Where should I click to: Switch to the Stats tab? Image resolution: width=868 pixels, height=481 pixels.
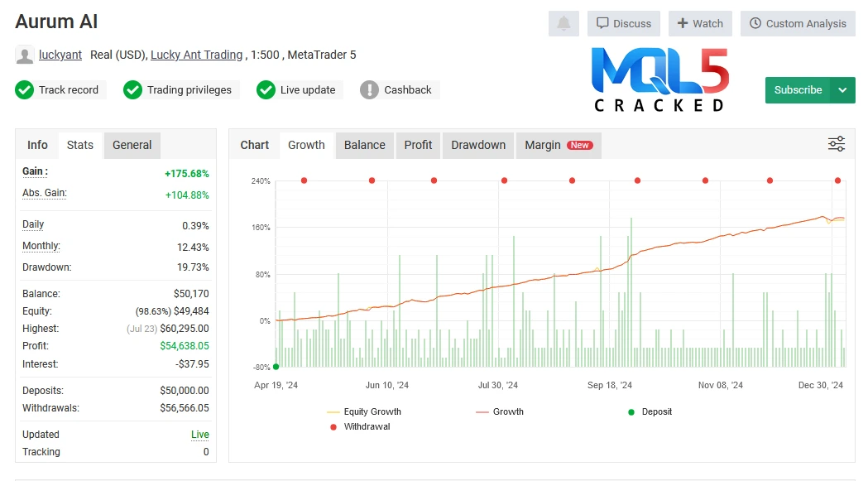80,145
